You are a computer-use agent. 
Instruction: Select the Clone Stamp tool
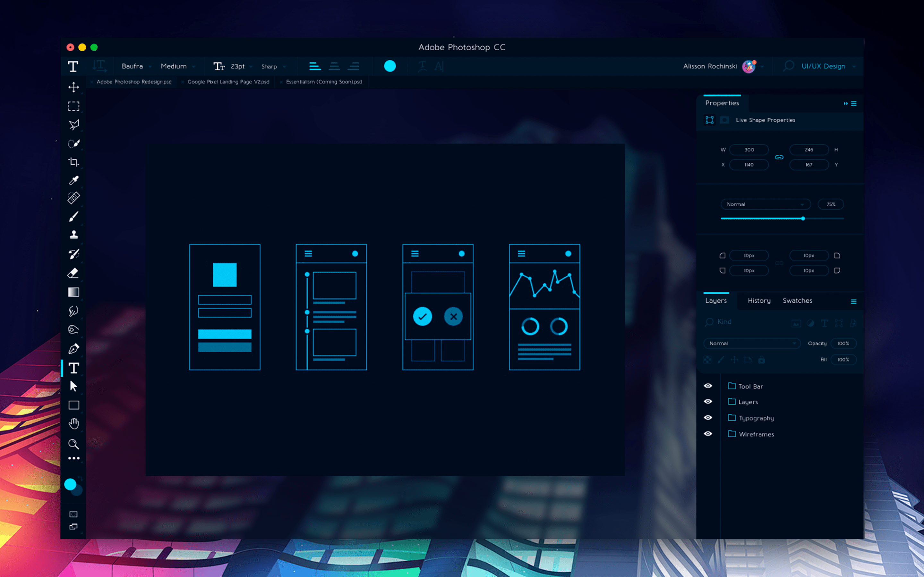point(74,235)
